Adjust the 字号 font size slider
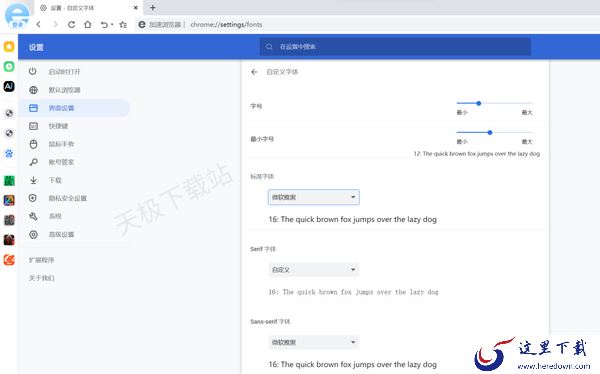 point(494,103)
